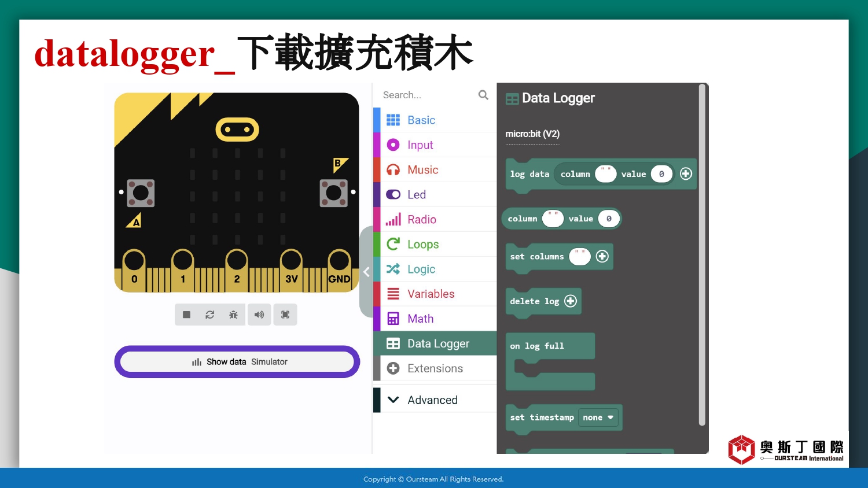Open the Radio blocks category

point(435,219)
